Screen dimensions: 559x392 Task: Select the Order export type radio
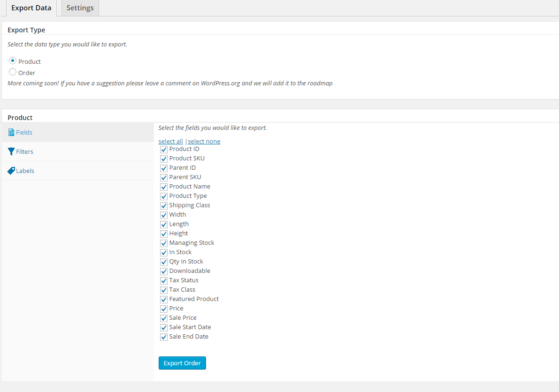13,72
